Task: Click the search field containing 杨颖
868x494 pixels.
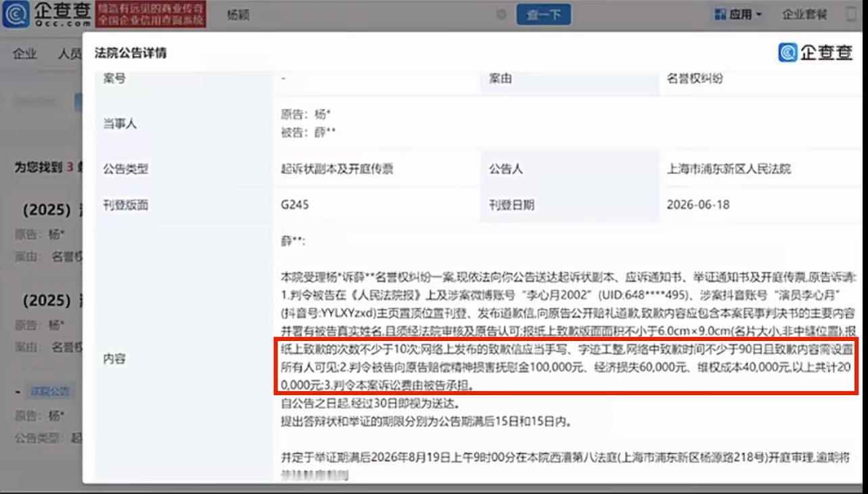Action: click(x=365, y=15)
